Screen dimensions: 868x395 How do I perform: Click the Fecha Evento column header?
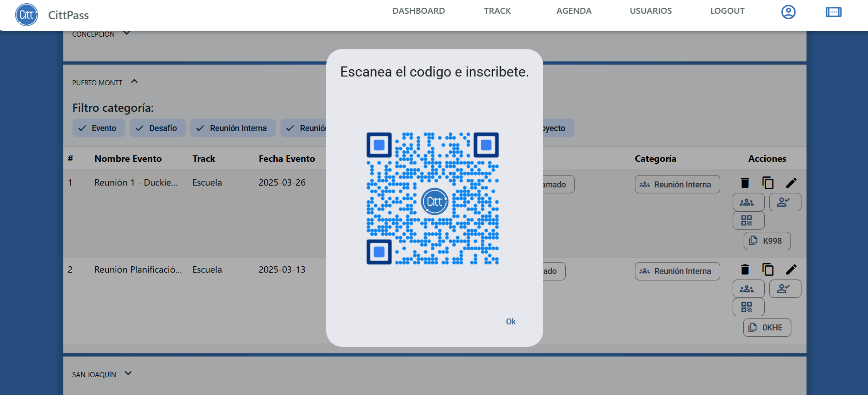[287, 159]
